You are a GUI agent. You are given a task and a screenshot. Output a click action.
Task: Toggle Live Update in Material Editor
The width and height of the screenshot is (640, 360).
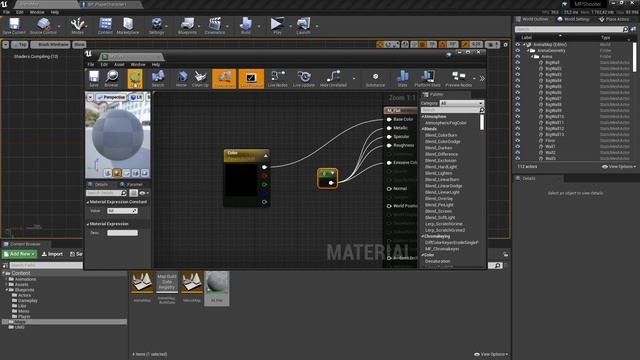(304, 78)
